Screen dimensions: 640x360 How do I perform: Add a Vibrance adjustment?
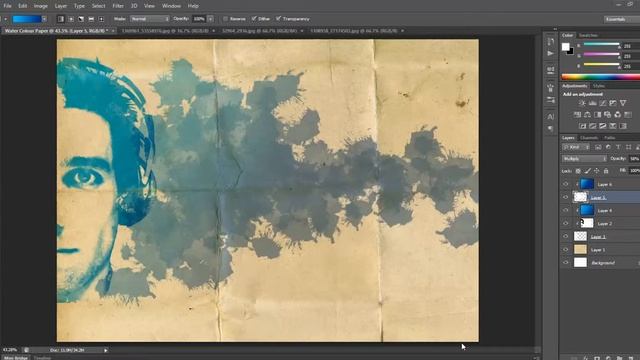[623, 103]
